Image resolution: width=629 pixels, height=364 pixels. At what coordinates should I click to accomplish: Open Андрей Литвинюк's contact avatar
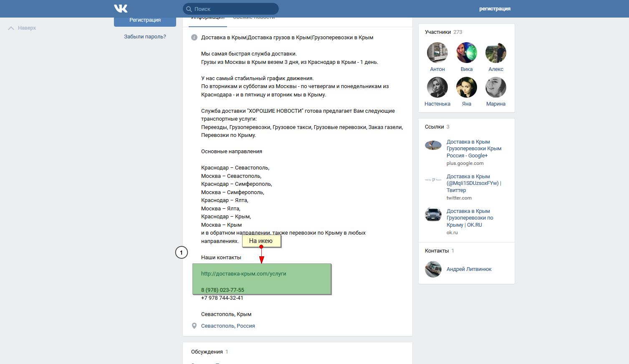point(433,269)
